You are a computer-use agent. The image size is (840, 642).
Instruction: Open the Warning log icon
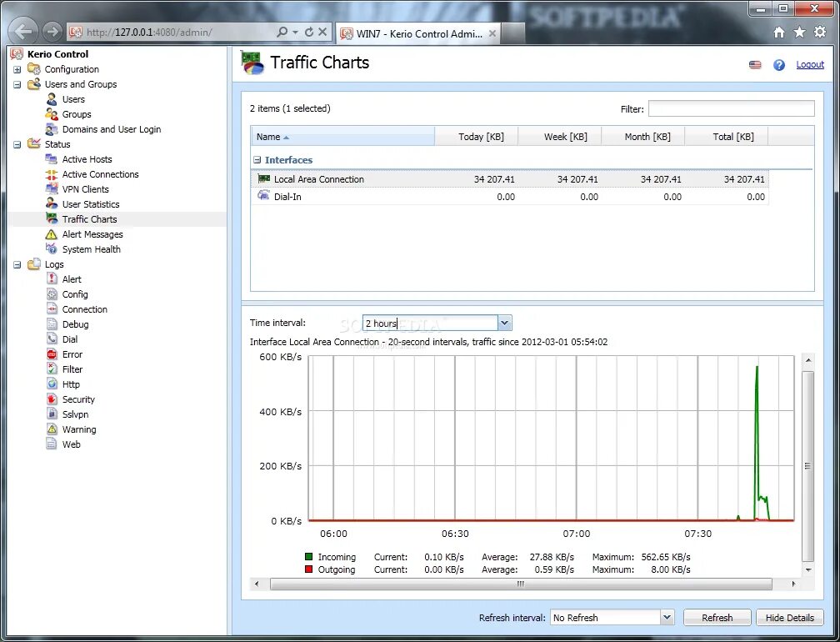[52, 429]
